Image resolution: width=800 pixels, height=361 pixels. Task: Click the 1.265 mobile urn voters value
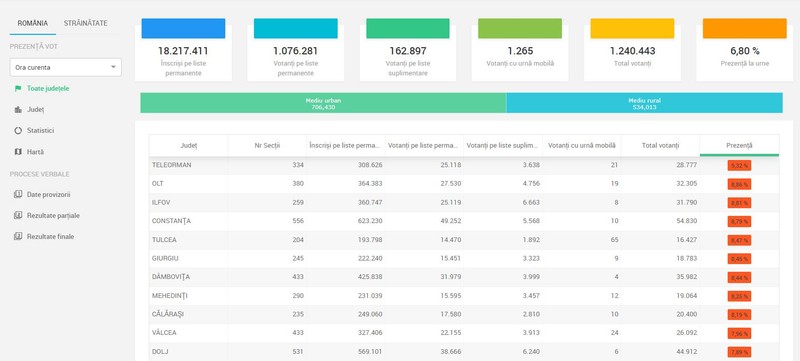click(x=520, y=51)
